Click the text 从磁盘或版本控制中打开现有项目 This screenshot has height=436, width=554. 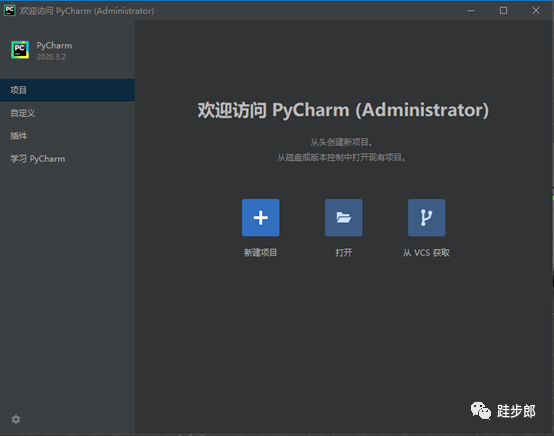point(341,157)
